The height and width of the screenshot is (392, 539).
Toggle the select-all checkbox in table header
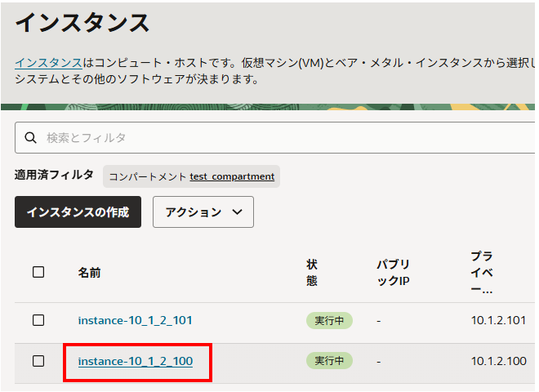click(38, 272)
